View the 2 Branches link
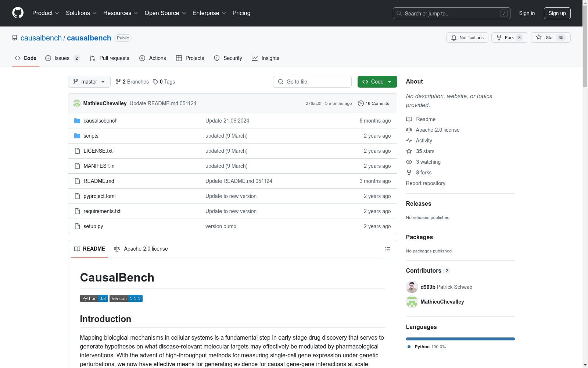The image size is (588, 368). click(x=132, y=82)
